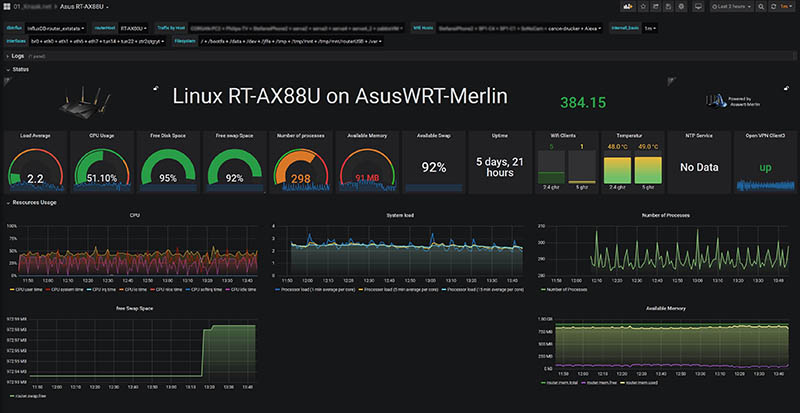Open the Wifi Hosts variable dropdown
Viewport: 800px width, 413px height.
pos(521,28)
